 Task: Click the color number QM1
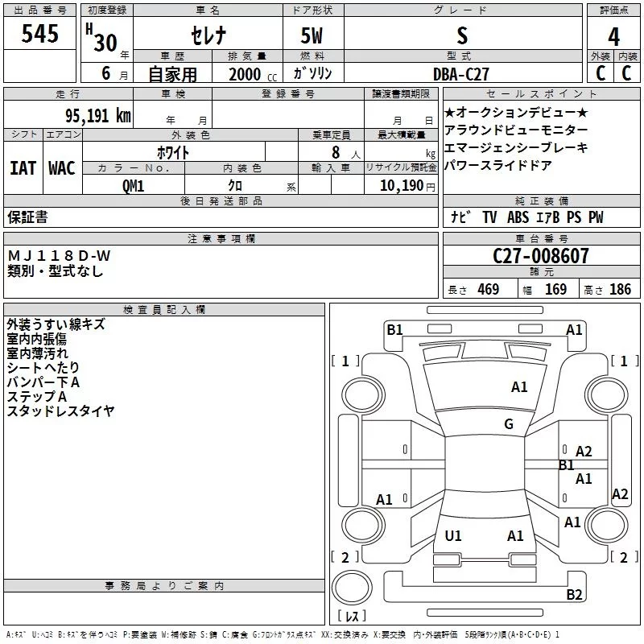point(133,186)
